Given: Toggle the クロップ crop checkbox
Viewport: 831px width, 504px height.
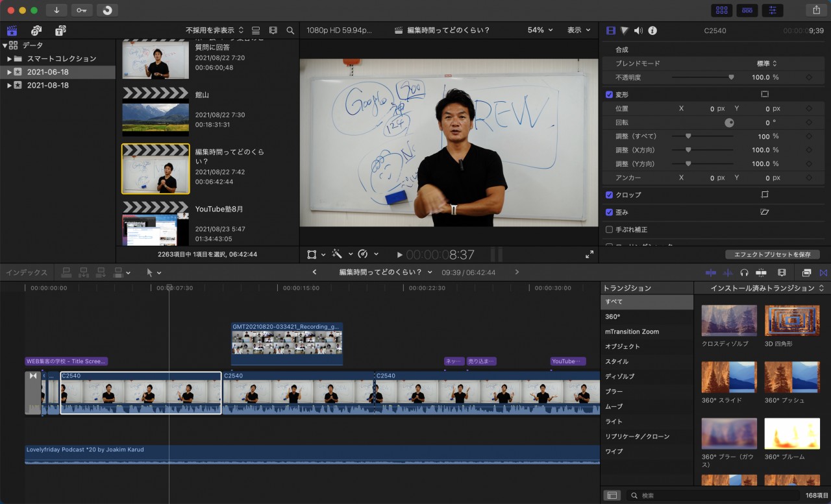Looking at the screenshot, I should click(609, 195).
